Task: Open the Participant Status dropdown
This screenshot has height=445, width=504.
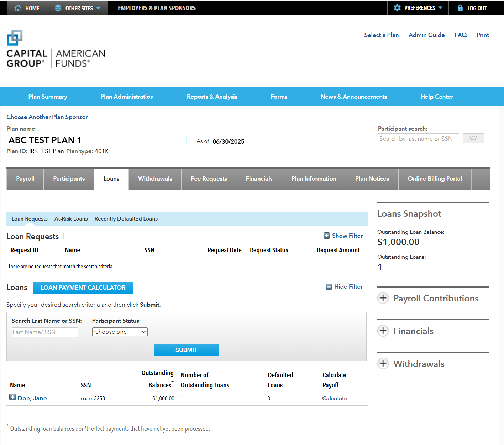Action: pyautogui.click(x=120, y=332)
